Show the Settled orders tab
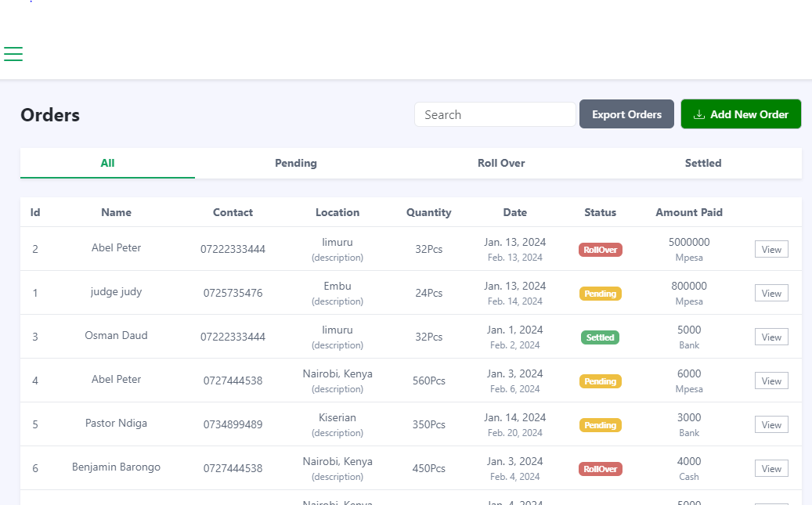The image size is (812, 505). [703, 163]
